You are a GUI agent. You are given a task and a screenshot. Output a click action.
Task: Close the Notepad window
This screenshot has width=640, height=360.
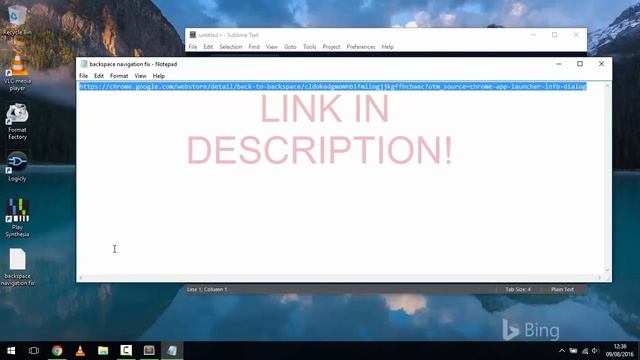tap(601, 64)
